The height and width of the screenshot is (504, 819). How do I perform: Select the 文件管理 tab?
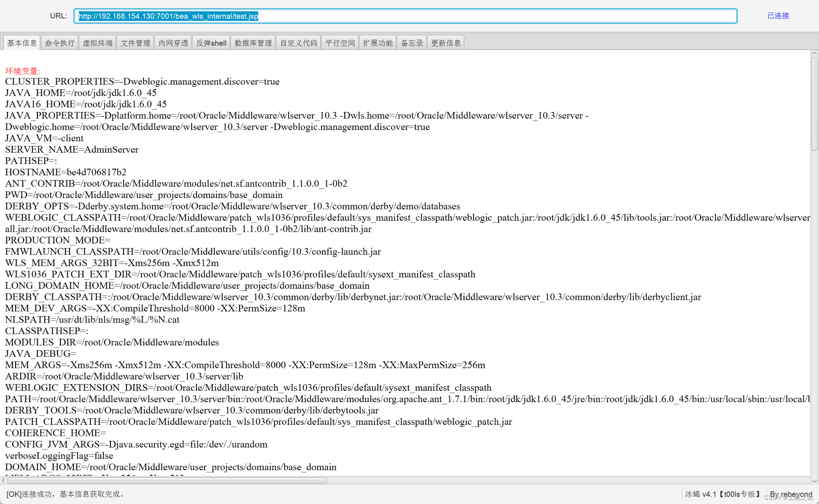click(x=135, y=43)
